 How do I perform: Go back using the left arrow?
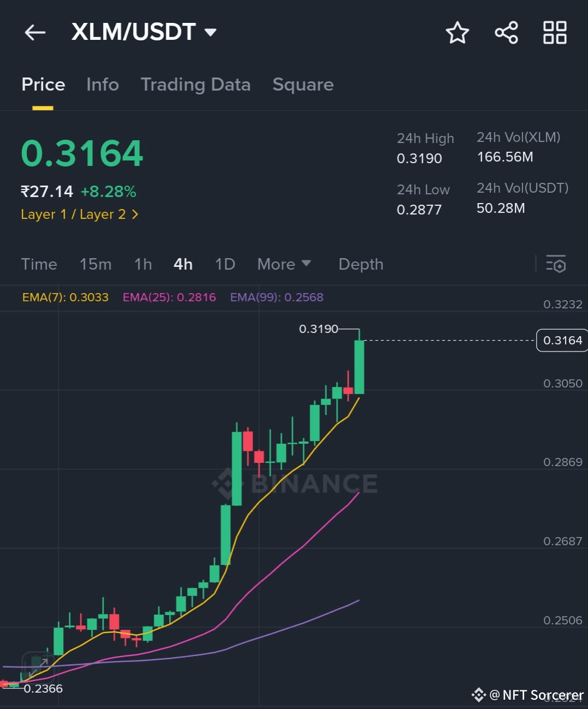click(x=35, y=33)
